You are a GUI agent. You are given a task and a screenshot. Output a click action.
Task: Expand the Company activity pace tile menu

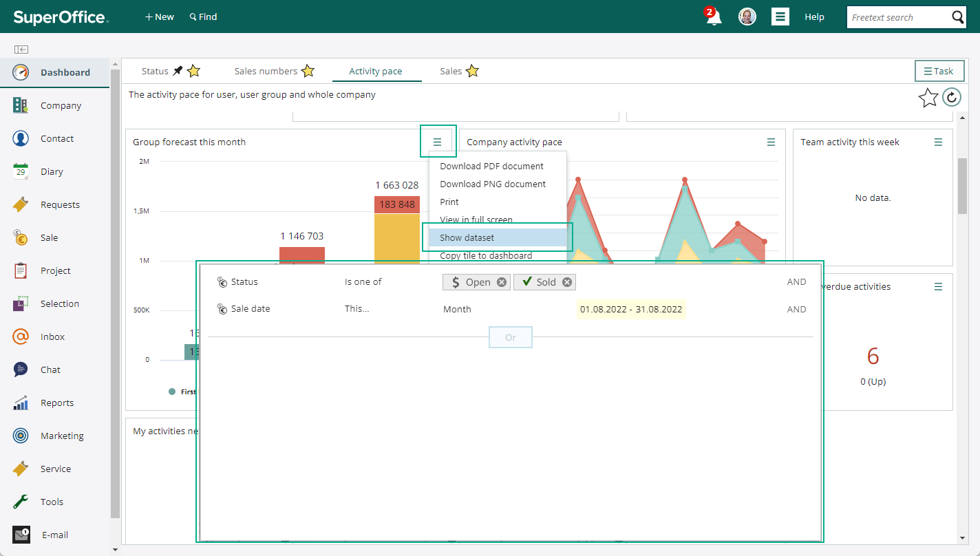[x=771, y=142]
